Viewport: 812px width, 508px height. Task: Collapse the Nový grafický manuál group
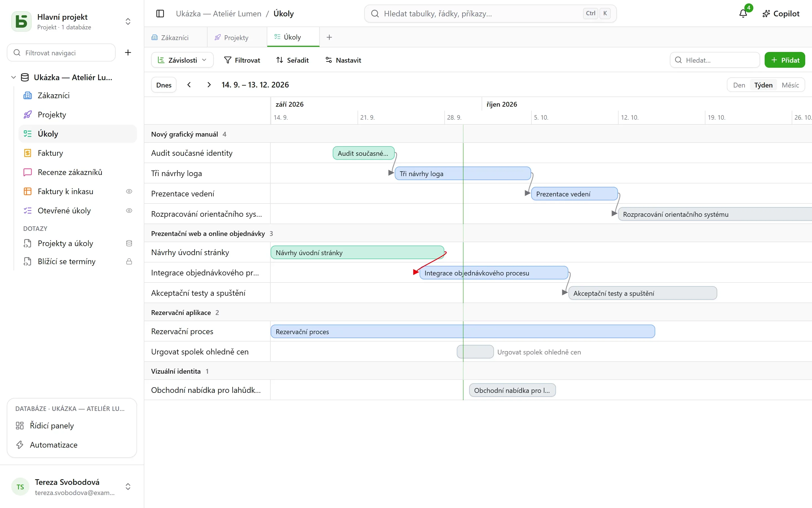185,134
